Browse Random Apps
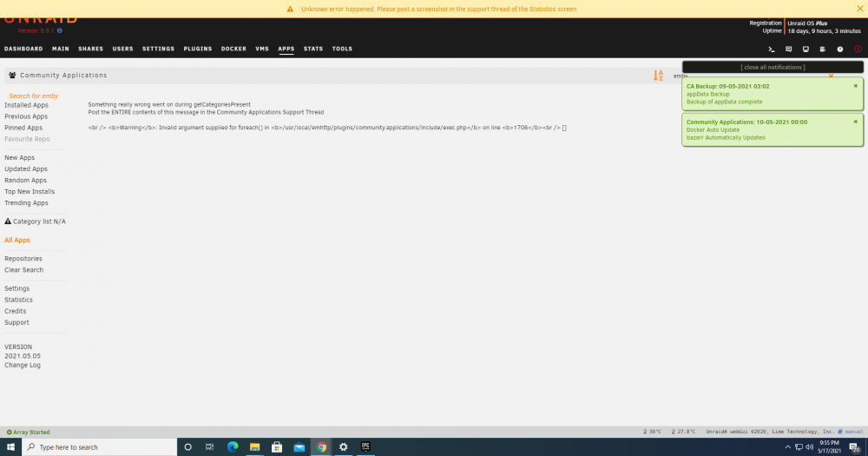Image resolution: width=868 pixels, height=456 pixels. point(25,180)
